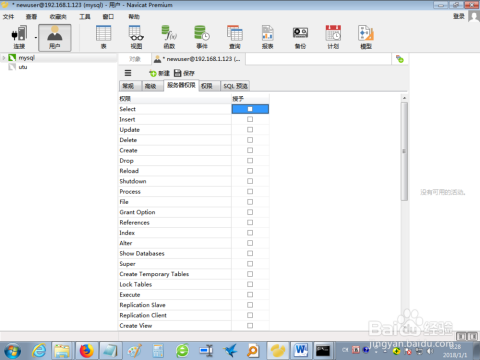Open command prompt from taskbar

point(323,350)
